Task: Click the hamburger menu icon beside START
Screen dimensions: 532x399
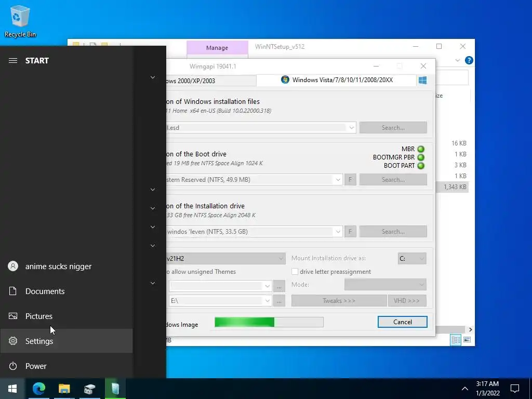Action: tap(13, 61)
